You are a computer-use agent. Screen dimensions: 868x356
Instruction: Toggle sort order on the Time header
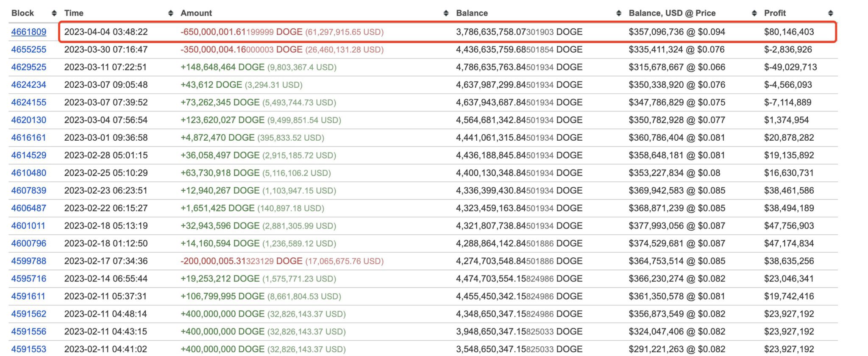75,13
